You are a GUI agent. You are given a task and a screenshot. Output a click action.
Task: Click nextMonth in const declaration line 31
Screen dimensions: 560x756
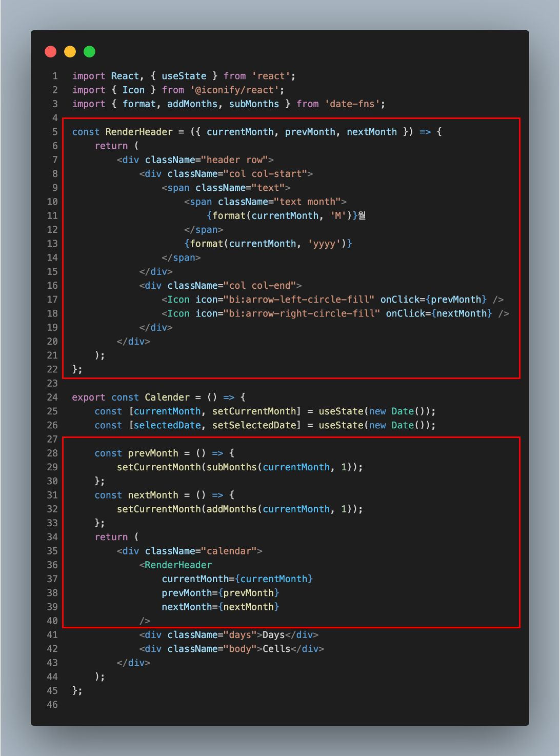[x=153, y=495]
